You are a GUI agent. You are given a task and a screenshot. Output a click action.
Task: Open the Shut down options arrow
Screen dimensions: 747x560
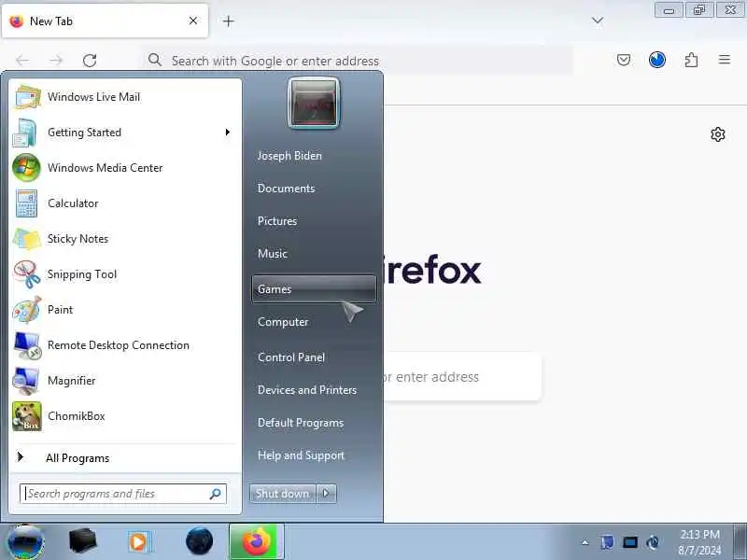click(327, 494)
